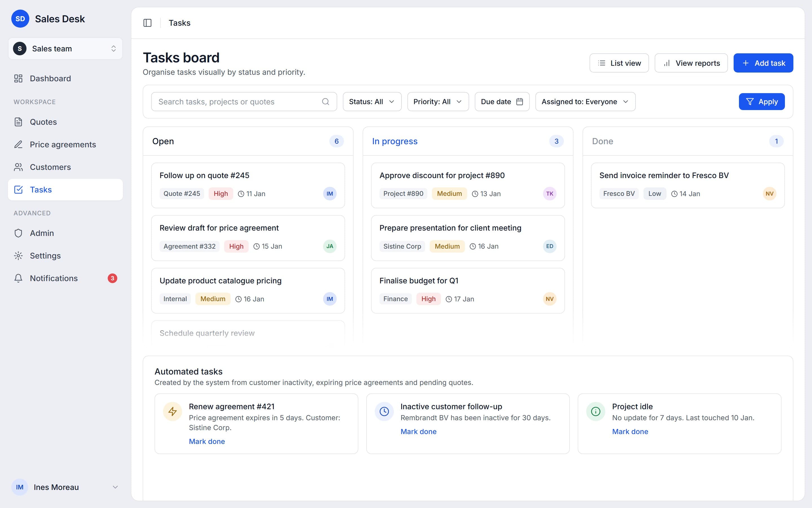Click the search tasks input field
This screenshot has height=508, width=812.
point(244,102)
